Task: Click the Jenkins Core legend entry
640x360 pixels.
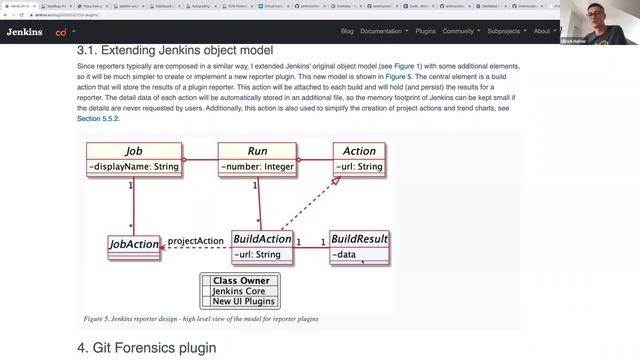Action: click(238, 291)
